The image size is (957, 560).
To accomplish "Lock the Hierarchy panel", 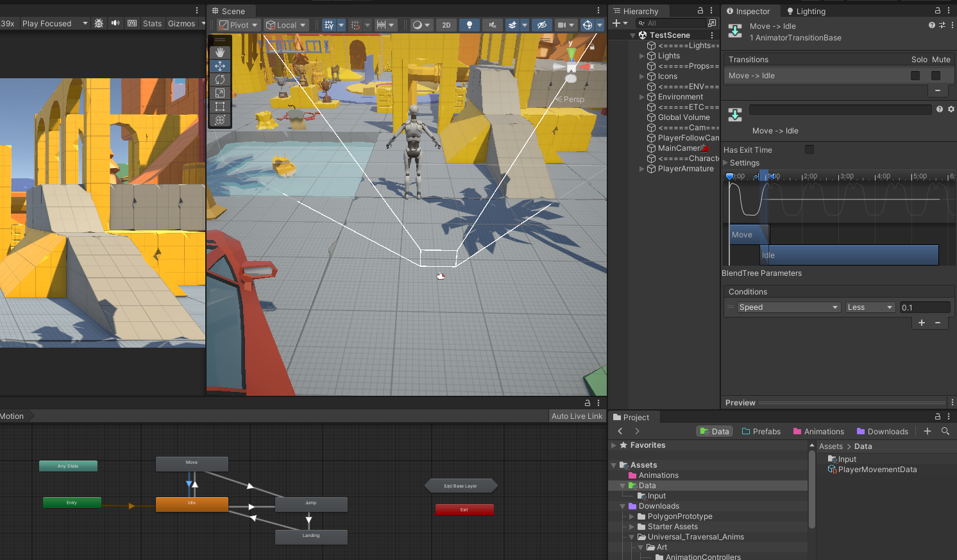I will [x=700, y=11].
